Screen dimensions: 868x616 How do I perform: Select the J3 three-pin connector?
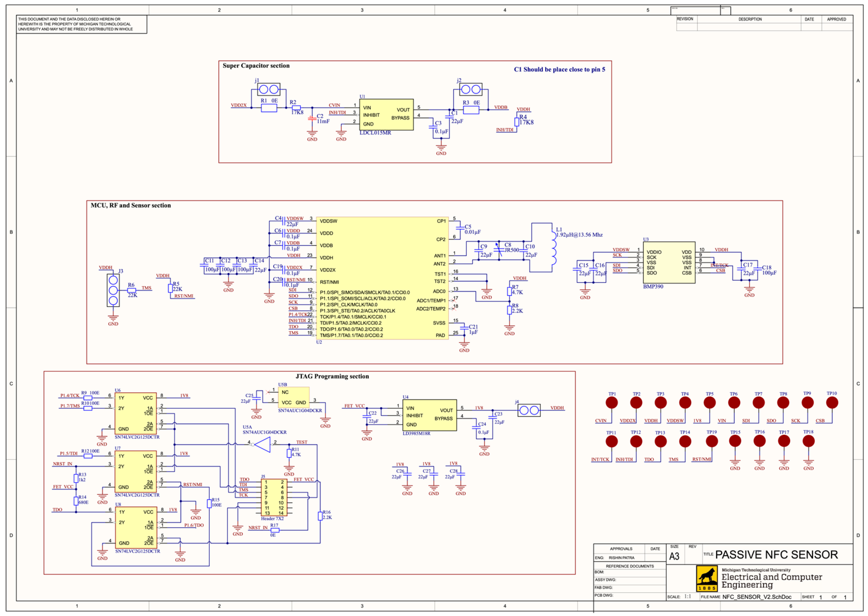click(113, 291)
